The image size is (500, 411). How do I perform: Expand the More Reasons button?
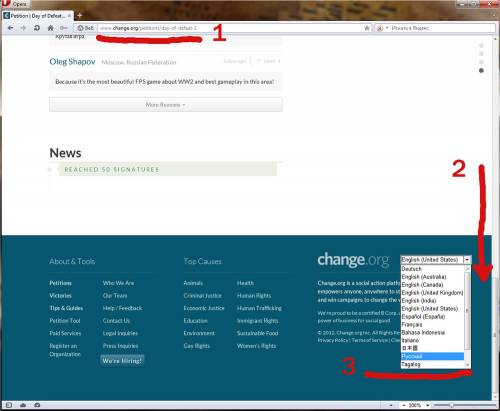tap(166, 105)
